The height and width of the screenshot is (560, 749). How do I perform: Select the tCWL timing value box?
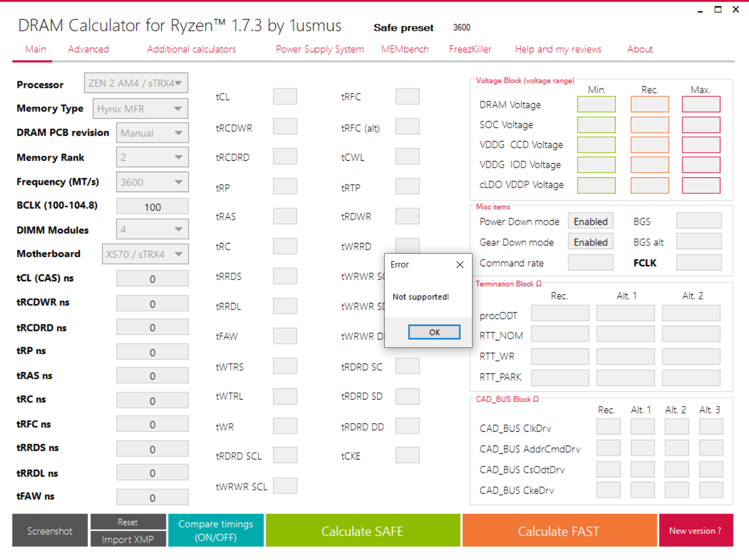(408, 156)
